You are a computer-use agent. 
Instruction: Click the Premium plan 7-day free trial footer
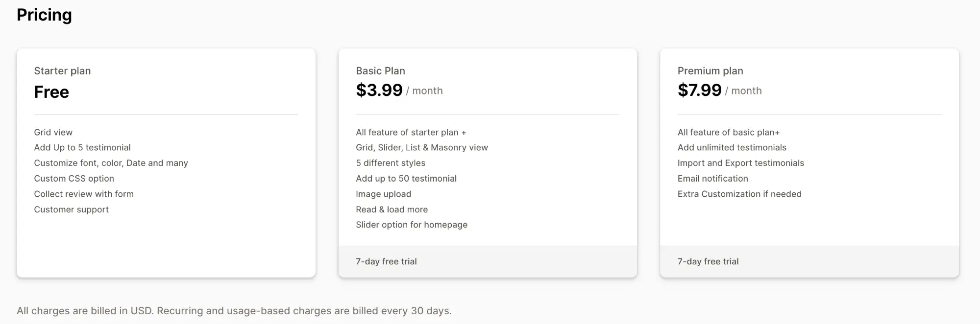[708, 261]
